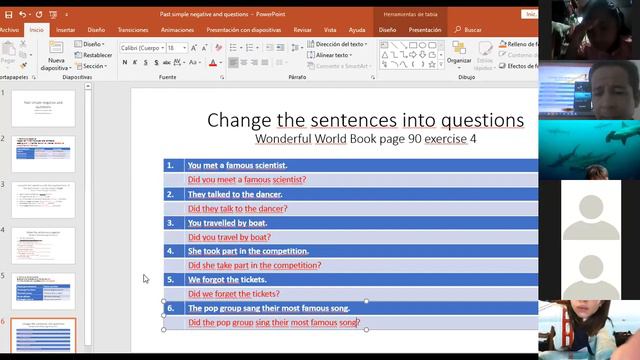Click Efectos de forma option
The height and width of the screenshot is (360, 640).
pos(519,66)
